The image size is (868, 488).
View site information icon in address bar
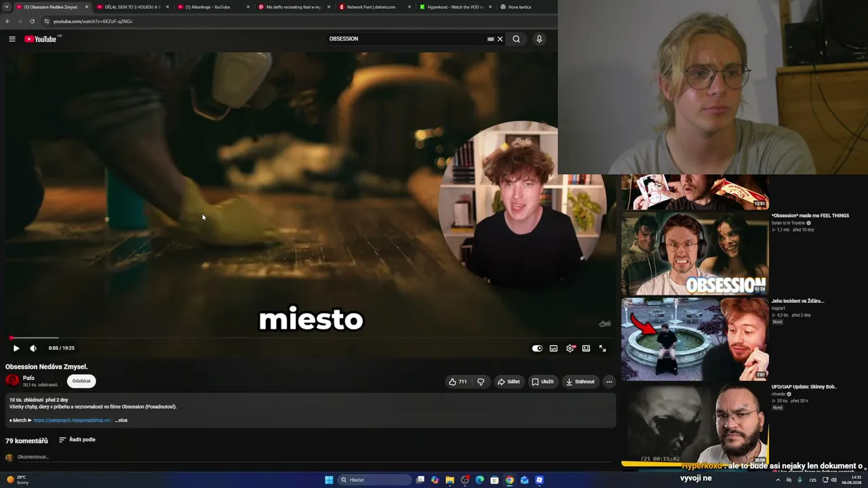tap(46, 22)
